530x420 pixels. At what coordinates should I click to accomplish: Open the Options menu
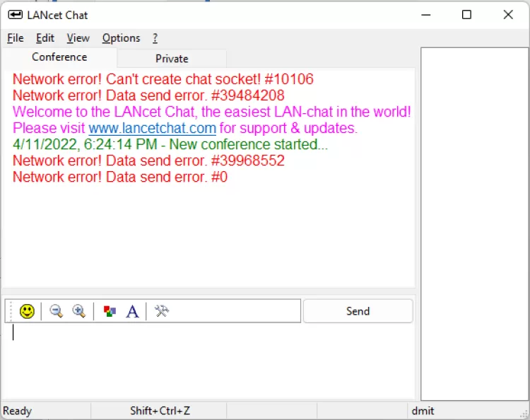tap(121, 38)
